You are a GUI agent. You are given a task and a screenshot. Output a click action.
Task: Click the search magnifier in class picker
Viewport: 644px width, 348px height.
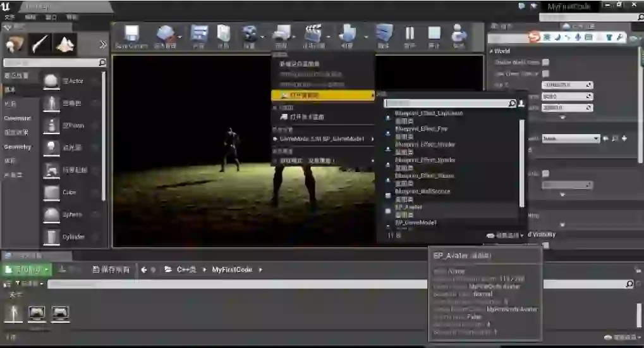coord(512,103)
